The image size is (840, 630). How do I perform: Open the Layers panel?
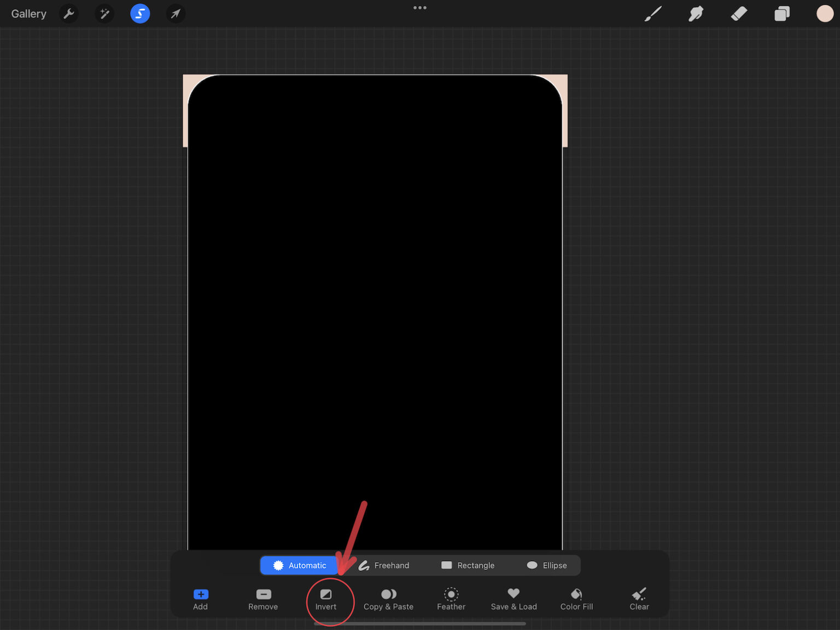[x=781, y=14]
